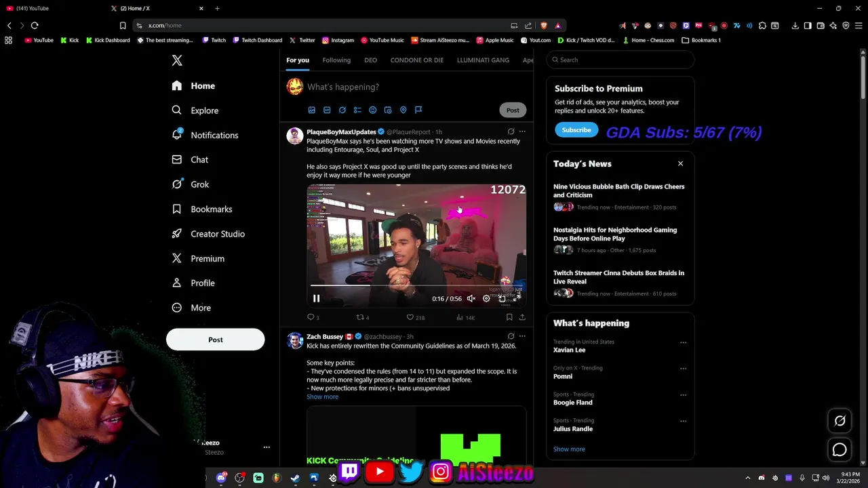View analytics for the 14K views post

[x=465, y=317]
